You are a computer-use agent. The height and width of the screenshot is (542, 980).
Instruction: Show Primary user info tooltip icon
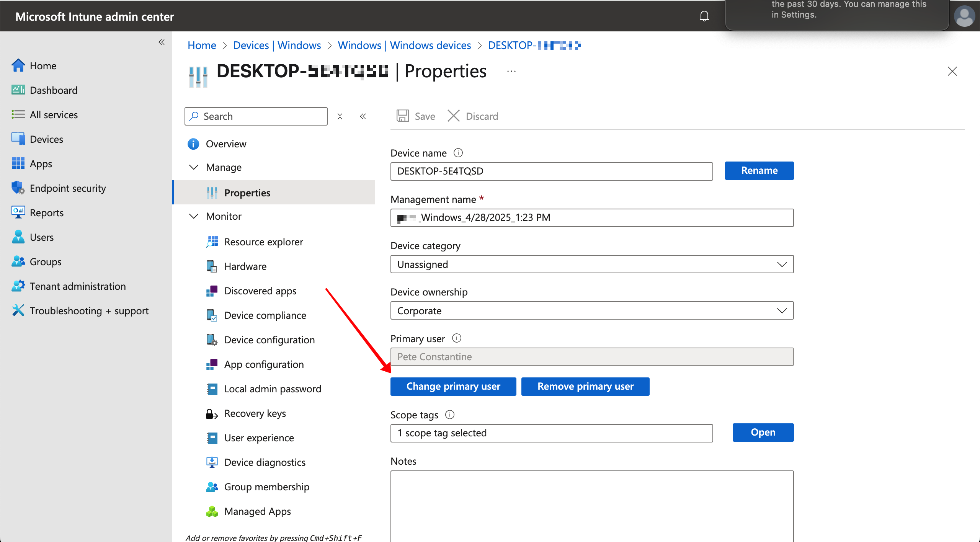[457, 338]
